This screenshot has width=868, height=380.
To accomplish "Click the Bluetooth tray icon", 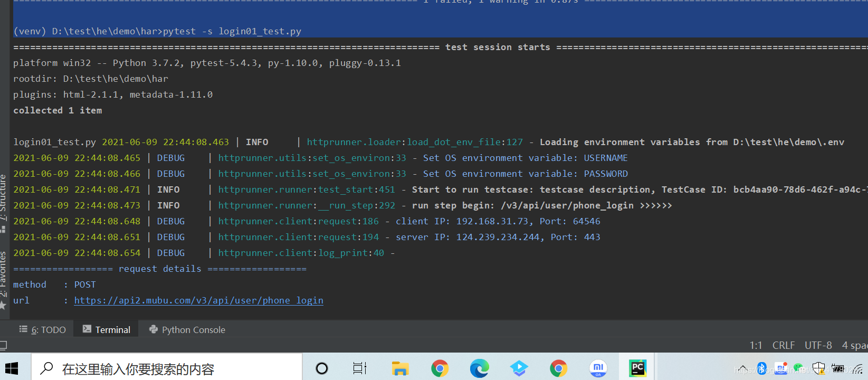I will 762,368.
